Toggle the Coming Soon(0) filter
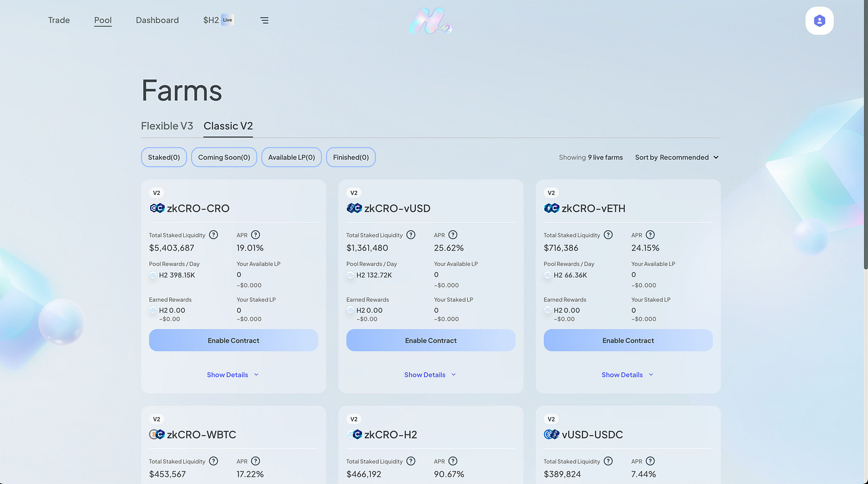Screen dimensions: 868x484 point(224,157)
